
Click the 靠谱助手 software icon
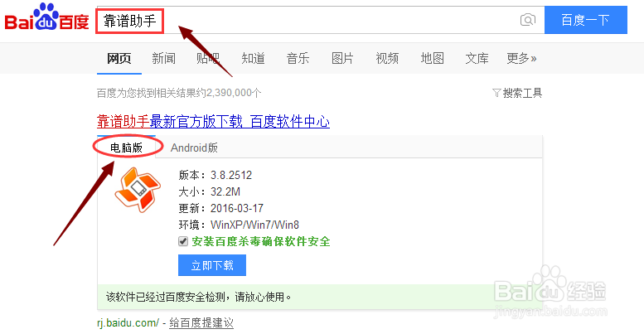[138, 190]
